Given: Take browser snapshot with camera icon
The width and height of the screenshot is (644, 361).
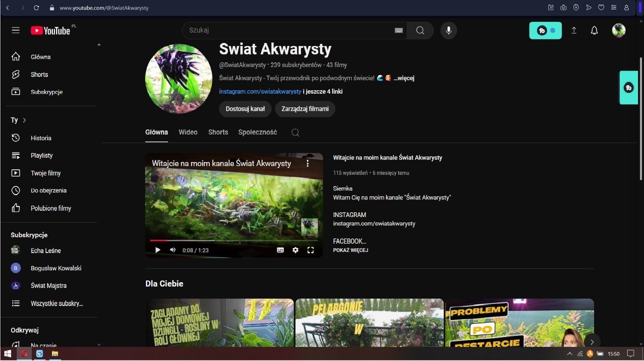Looking at the screenshot, I should click(x=563, y=8).
